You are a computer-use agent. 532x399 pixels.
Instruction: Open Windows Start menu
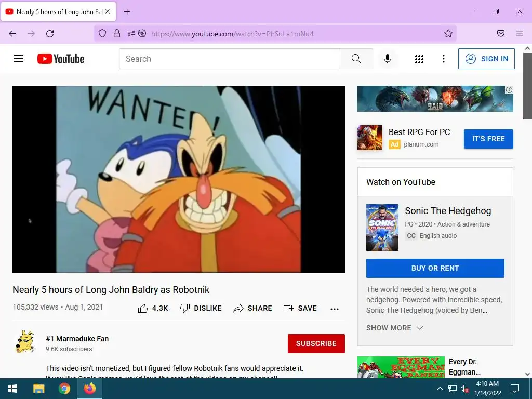tap(12, 389)
